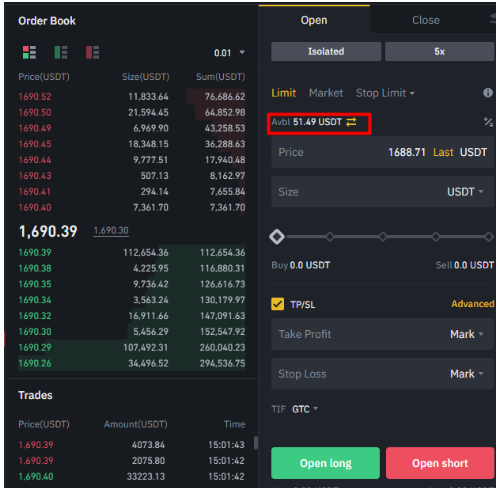Expand the 0.01 price grouping dropdown
Screen dimensions: 499x491
click(x=229, y=53)
